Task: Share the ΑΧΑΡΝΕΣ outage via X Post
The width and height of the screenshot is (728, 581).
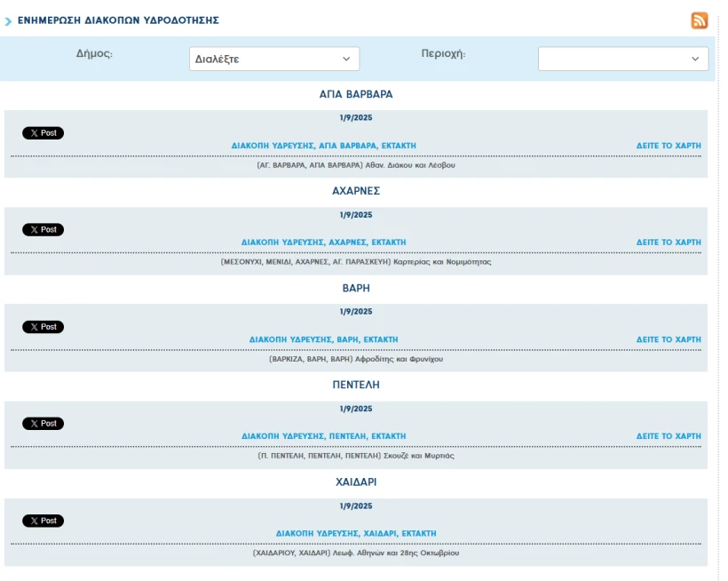Action: tap(44, 229)
